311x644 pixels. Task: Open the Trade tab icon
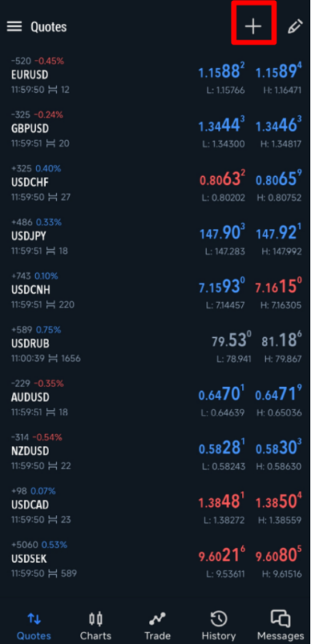pos(157,619)
